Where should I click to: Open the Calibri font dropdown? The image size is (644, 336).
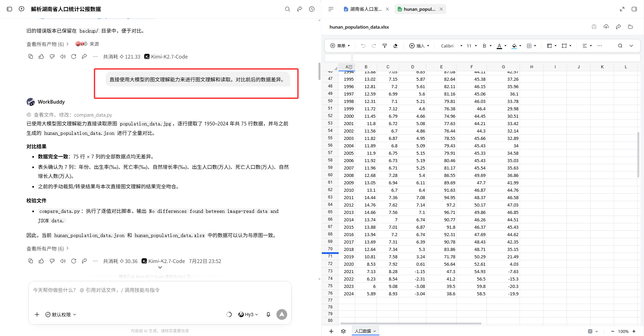click(452, 46)
